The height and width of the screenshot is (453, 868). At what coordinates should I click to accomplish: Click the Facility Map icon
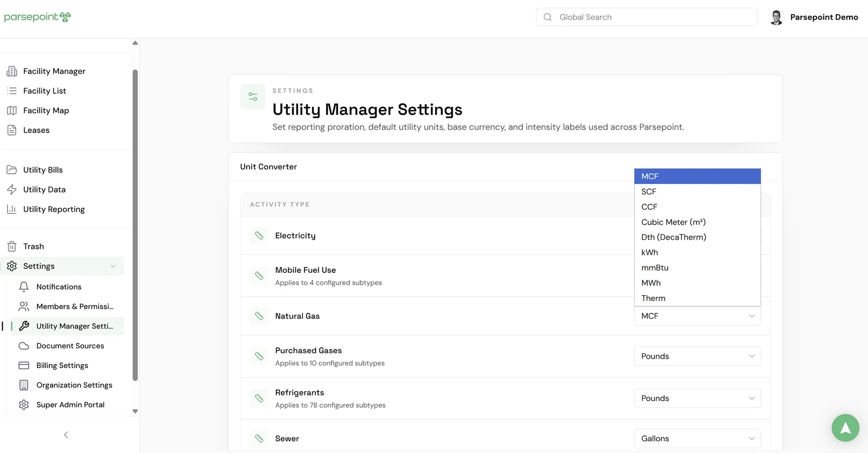click(12, 110)
